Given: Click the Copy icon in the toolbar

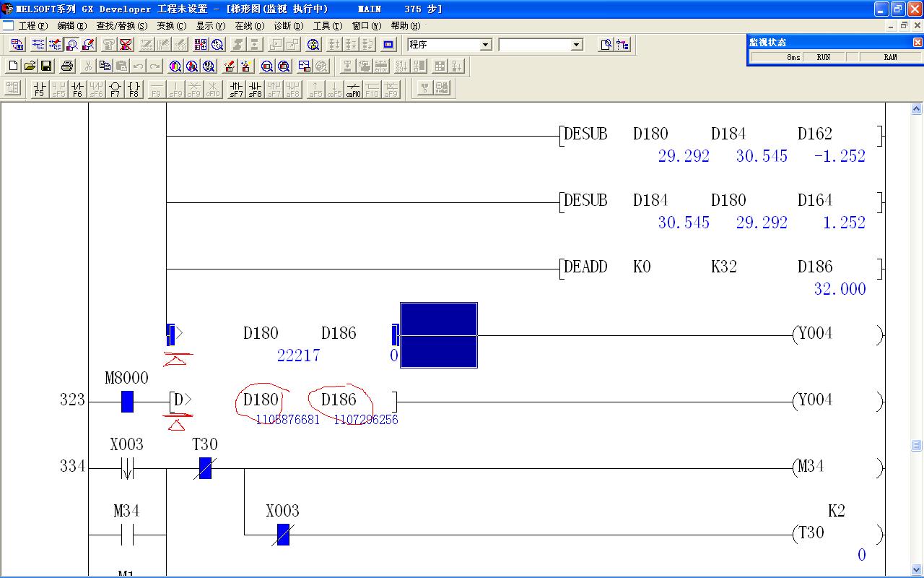Looking at the screenshot, I should tap(105, 66).
